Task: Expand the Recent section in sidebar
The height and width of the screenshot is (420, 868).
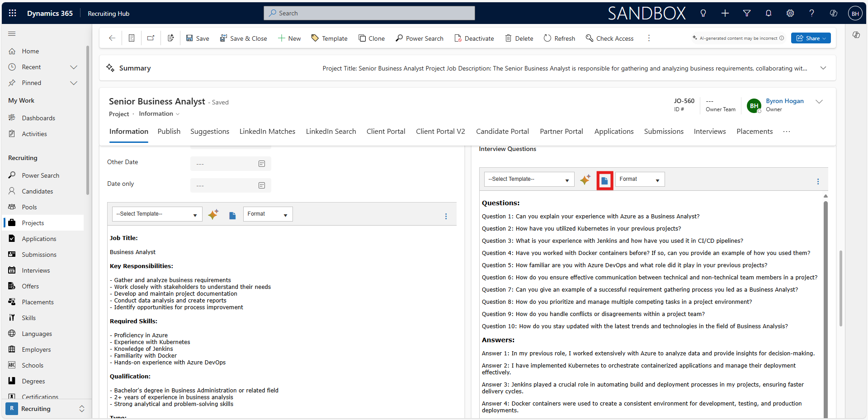Action: click(74, 67)
